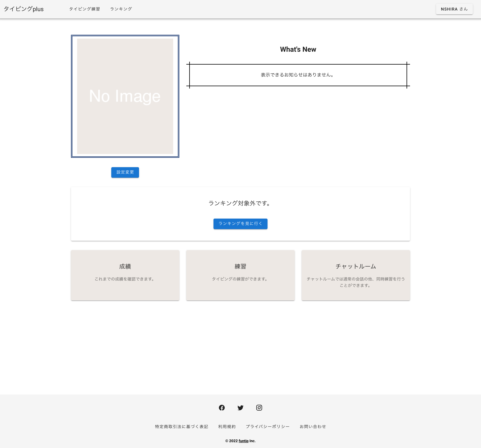
Task: Click ランキングを見に行く button
Action: [240, 224]
